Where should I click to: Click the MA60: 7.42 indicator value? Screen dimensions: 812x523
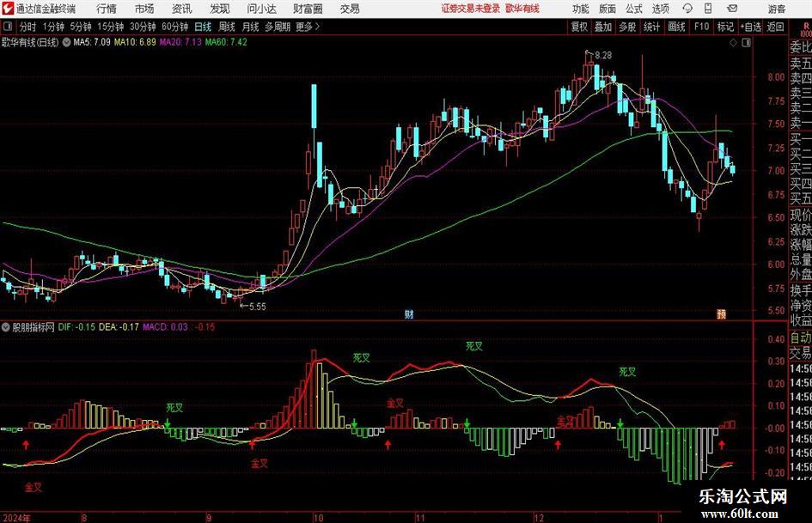(226, 42)
